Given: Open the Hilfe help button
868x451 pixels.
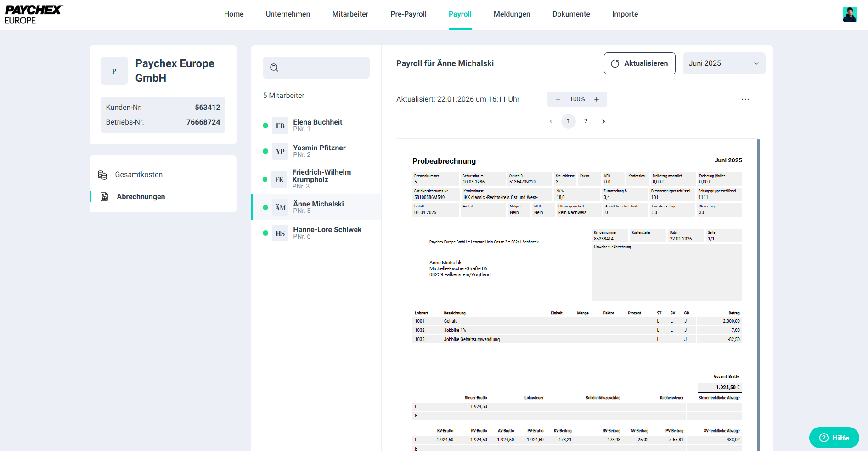Looking at the screenshot, I should coord(834,438).
